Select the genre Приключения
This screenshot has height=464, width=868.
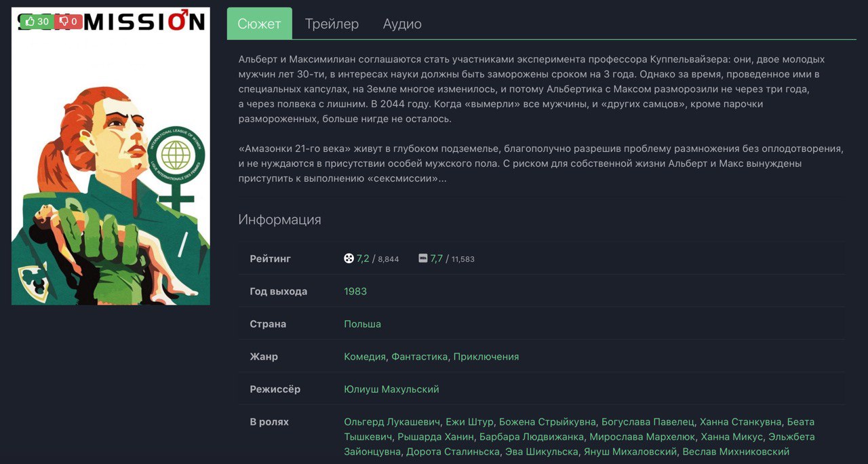coord(486,357)
